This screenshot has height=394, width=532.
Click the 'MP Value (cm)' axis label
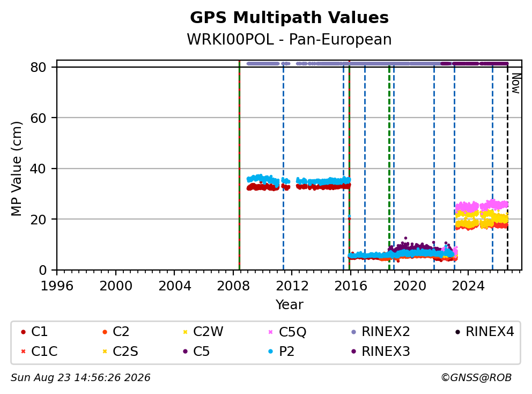16,169
